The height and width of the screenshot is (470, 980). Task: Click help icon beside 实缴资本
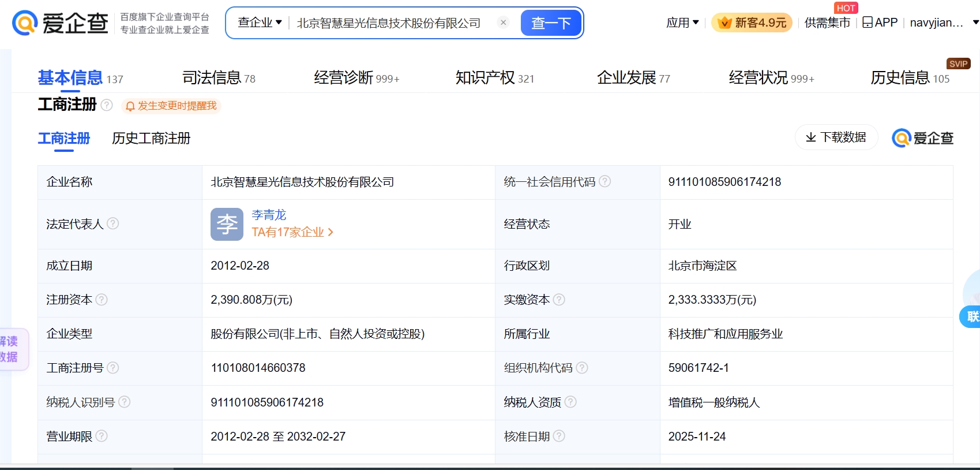[559, 300]
